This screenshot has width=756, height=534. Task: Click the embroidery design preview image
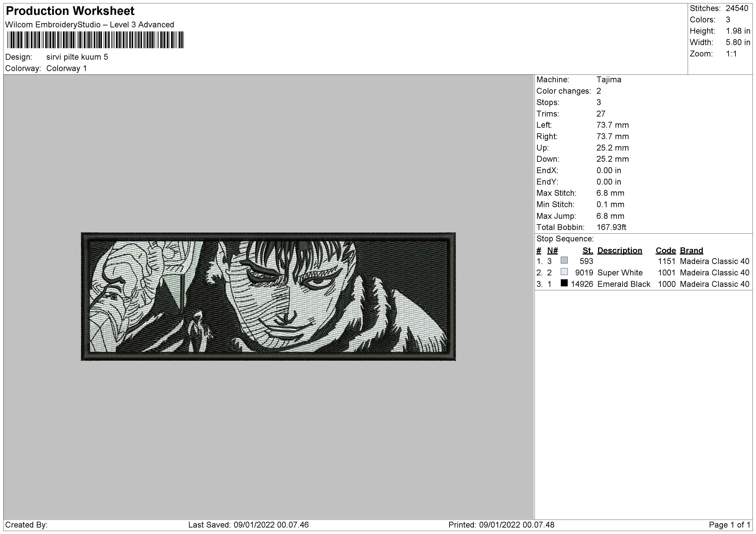(268, 296)
